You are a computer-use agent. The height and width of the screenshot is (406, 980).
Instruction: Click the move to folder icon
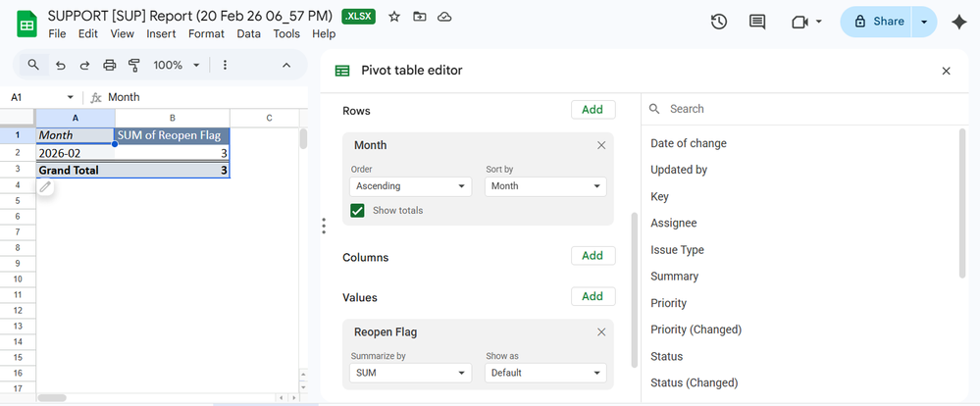point(420,17)
